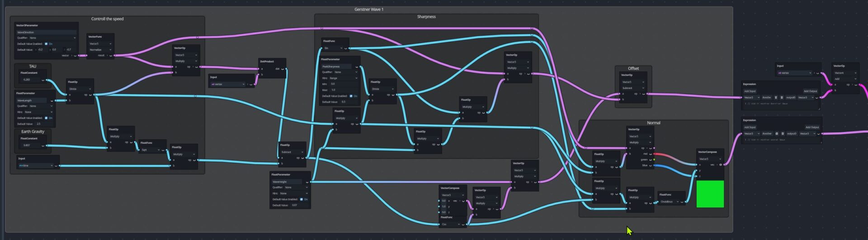The width and height of the screenshot is (868, 240).
Task: Toggle preview eye on upper Expression output0
Action: pos(817,98)
